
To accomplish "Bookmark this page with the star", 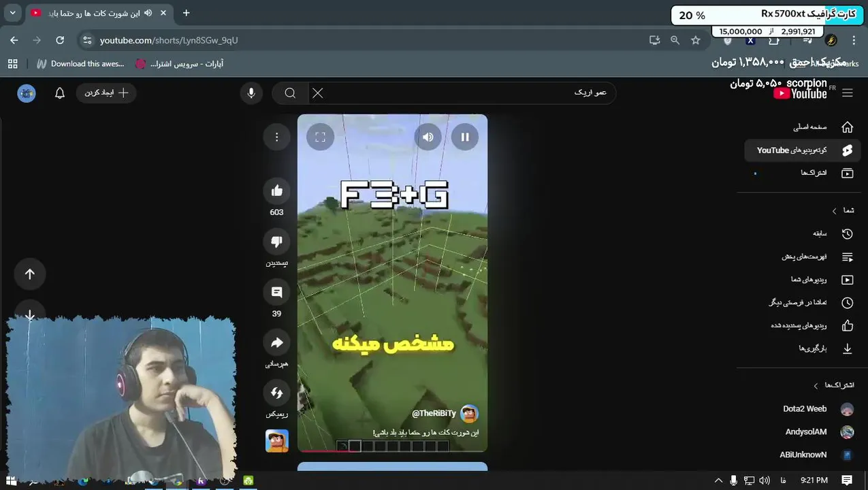I will click(x=695, y=40).
